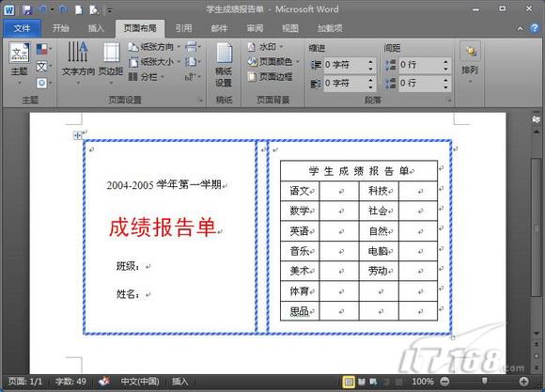Click the text 2004-2005 学年第一学期
Viewport: 545px width, 392px height.
coord(164,184)
